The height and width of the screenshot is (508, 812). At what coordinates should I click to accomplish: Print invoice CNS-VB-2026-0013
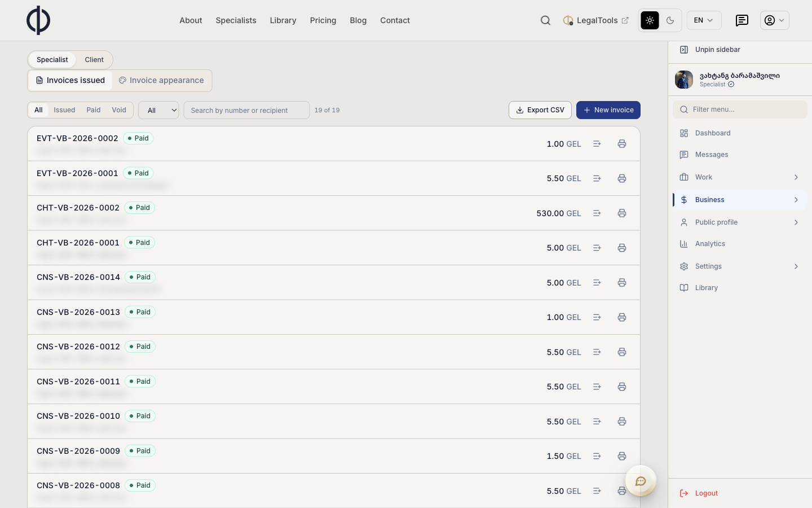click(622, 317)
